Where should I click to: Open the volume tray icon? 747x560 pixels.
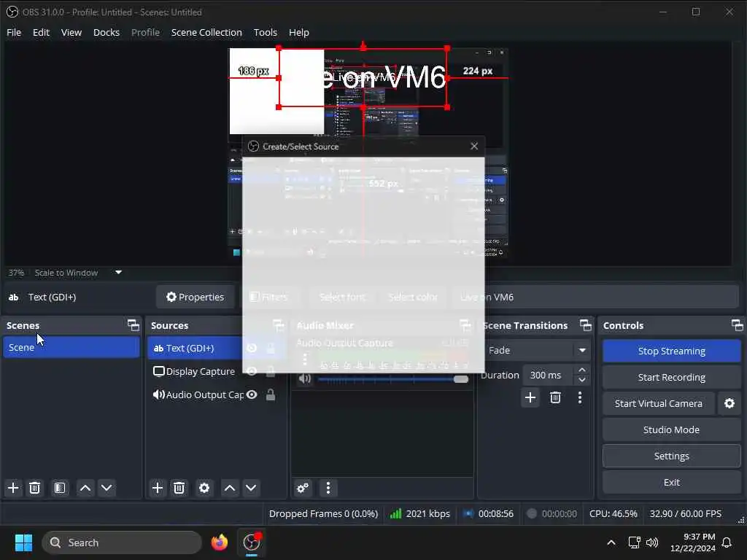pyautogui.click(x=652, y=542)
